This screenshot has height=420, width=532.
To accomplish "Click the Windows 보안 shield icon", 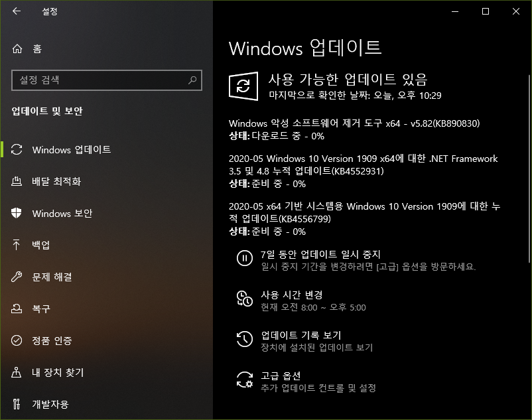I will coord(17,213).
